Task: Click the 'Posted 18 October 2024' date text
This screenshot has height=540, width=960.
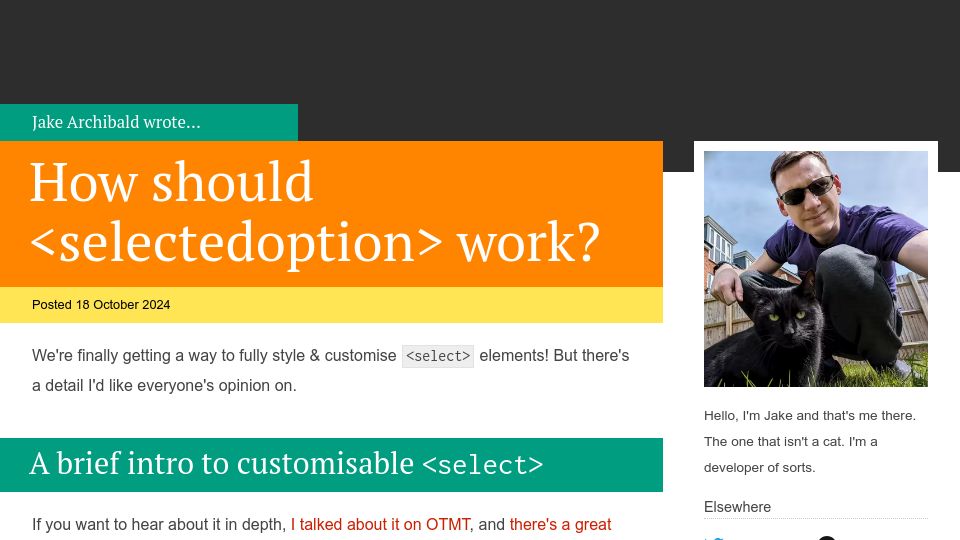Action: click(101, 305)
